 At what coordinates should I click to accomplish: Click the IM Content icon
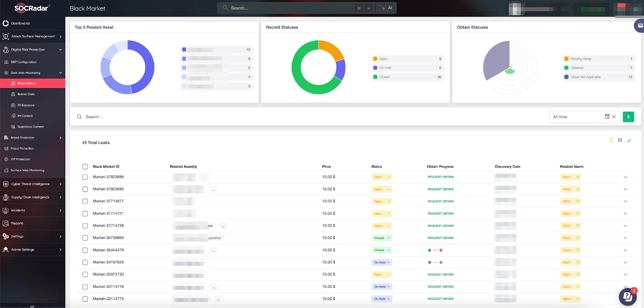point(13,116)
